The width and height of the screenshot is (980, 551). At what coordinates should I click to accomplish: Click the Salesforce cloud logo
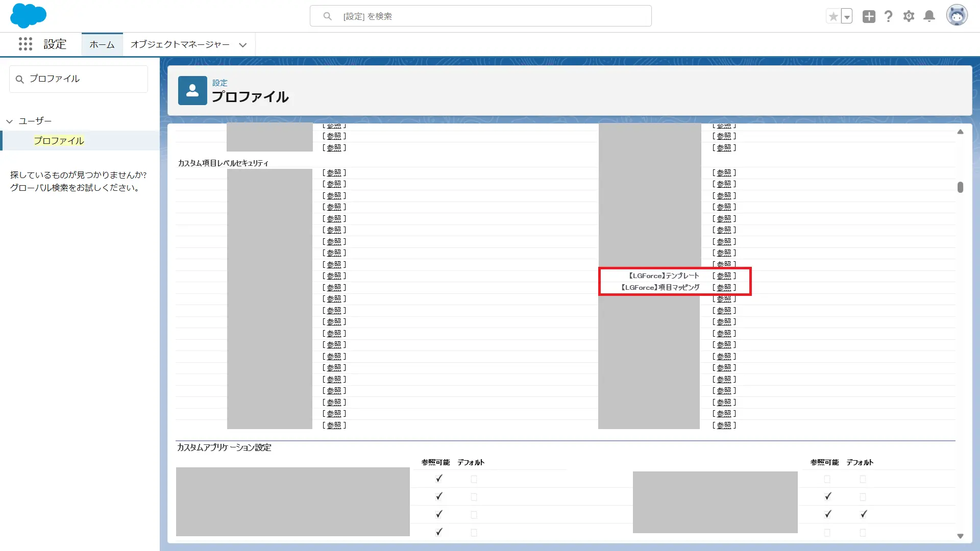click(x=28, y=15)
